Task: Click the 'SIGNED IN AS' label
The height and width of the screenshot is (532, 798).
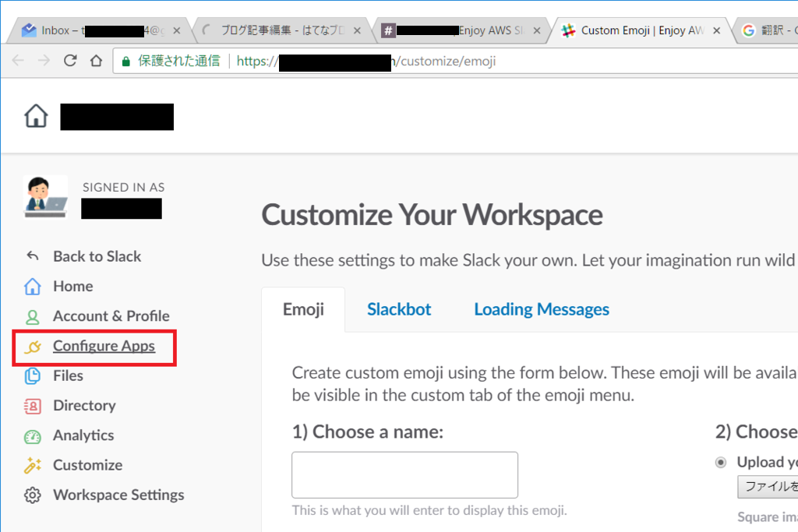Action: click(124, 188)
